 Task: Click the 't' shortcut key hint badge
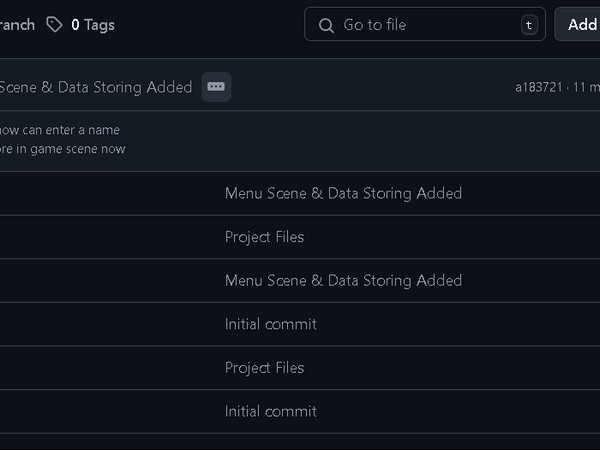529,25
